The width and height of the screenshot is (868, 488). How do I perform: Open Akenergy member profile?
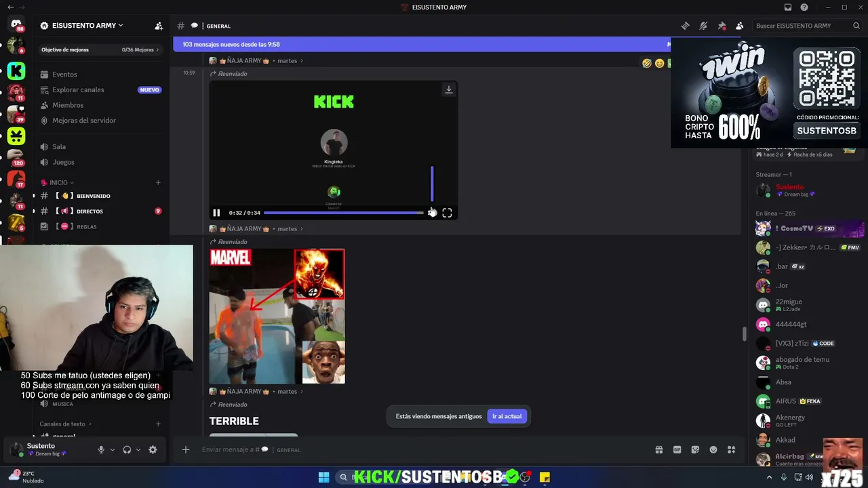coord(807,420)
